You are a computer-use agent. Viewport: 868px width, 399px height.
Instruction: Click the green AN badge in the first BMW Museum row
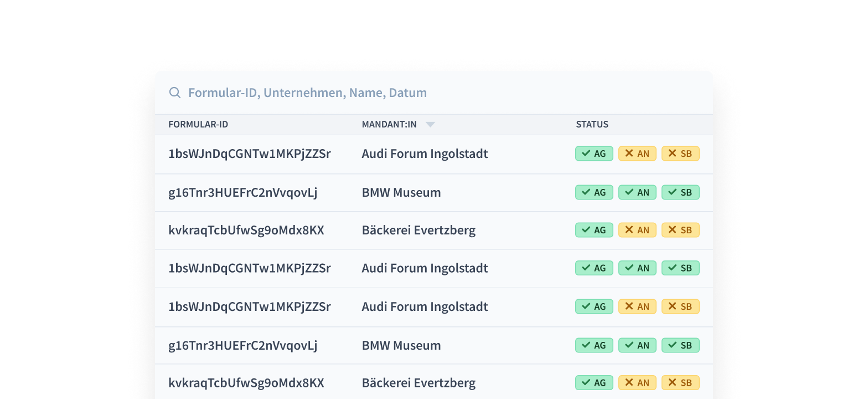pyautogui.click(x=637, y=192)
